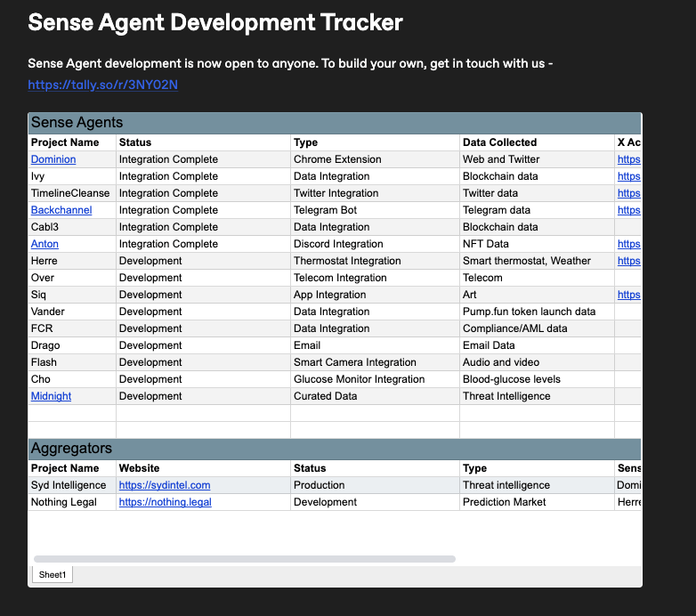Image resolution: width=696 pixels, height=616 pixels.
Task: Open the X account link in Ivy row
Action: coord(628,176)
